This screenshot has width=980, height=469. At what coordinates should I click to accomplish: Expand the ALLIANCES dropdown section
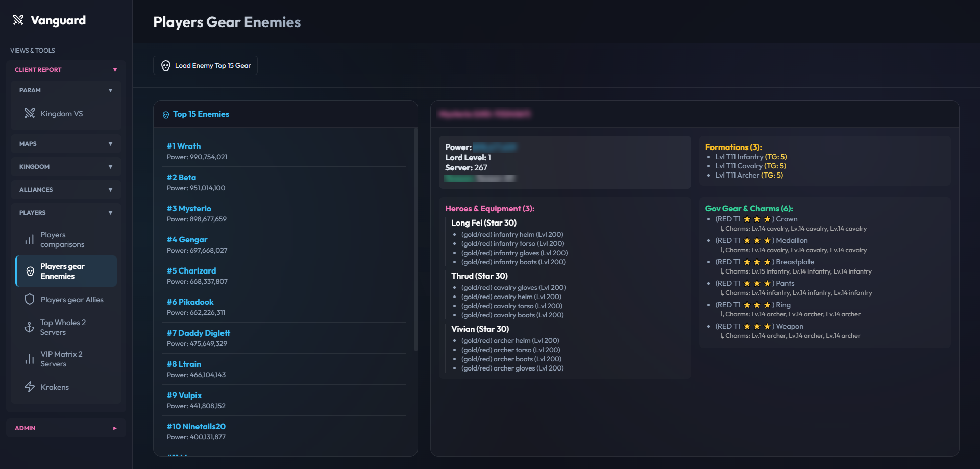click(110, 190)
